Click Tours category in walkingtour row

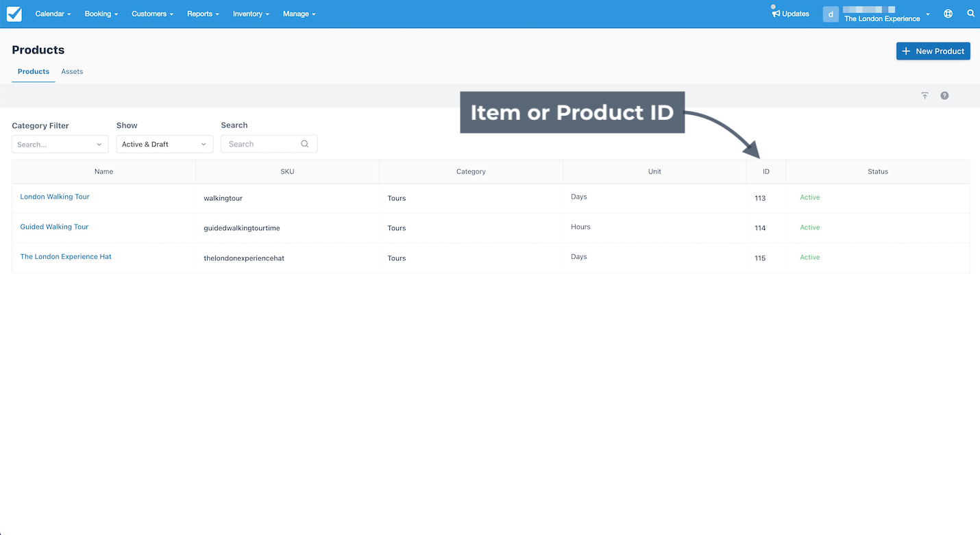click(397, 198)
